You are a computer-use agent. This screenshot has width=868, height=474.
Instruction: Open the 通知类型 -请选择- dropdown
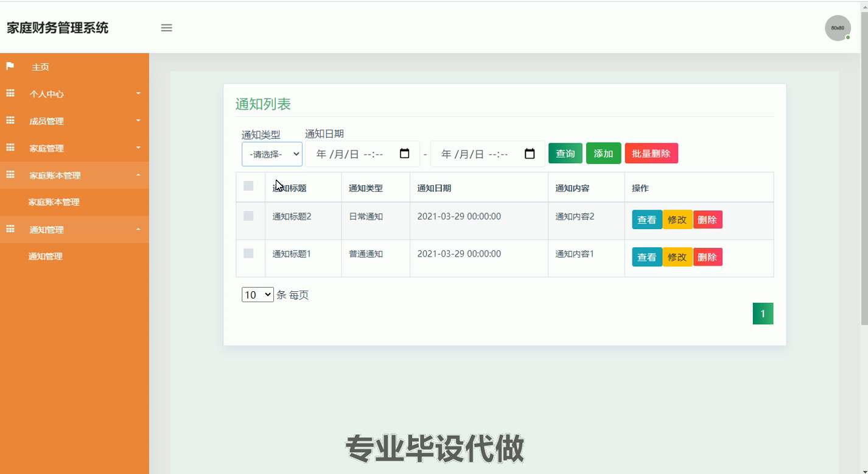[x=272, y=154]
